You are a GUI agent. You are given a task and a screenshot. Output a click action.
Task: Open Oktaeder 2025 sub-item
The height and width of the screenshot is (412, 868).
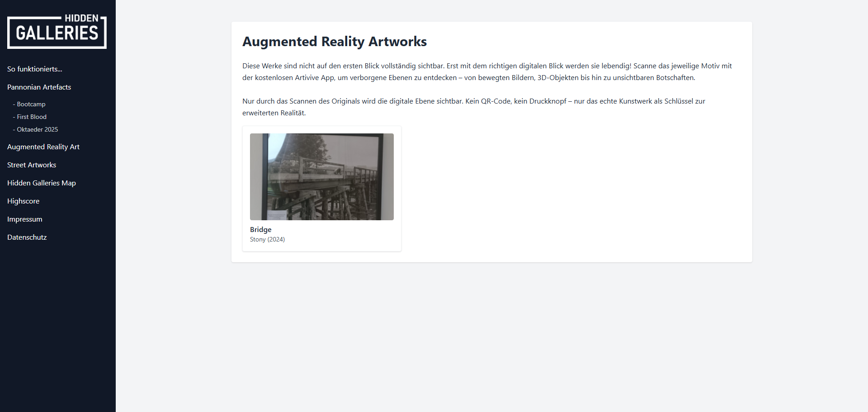35,129
